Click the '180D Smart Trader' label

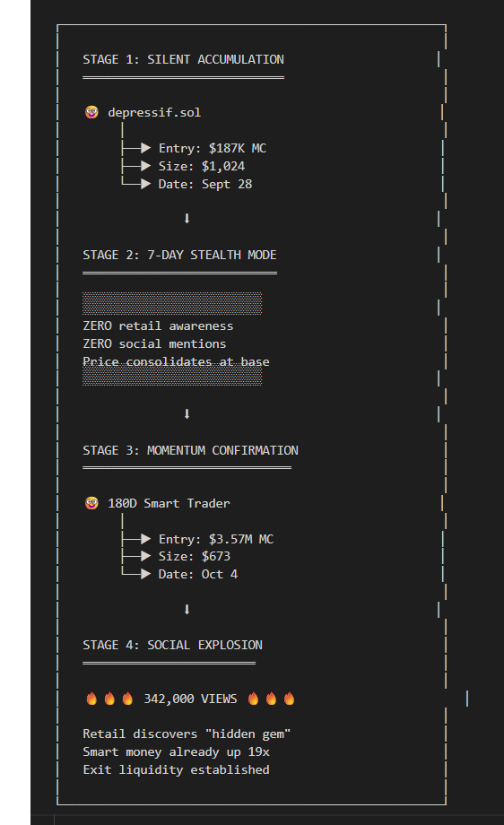pos(169,504)
